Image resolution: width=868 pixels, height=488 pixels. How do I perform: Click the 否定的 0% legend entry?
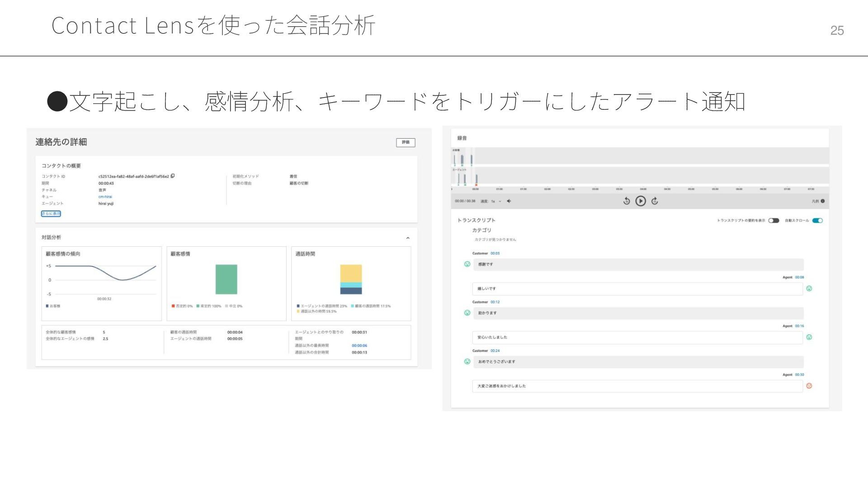[182, 306]
